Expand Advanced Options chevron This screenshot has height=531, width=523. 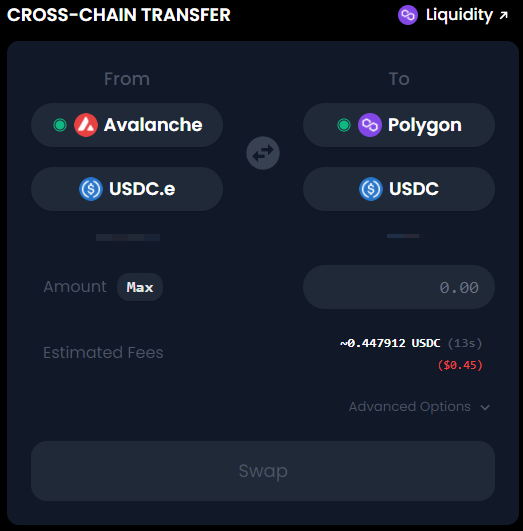pyautogui.click(x=485, y=407)
